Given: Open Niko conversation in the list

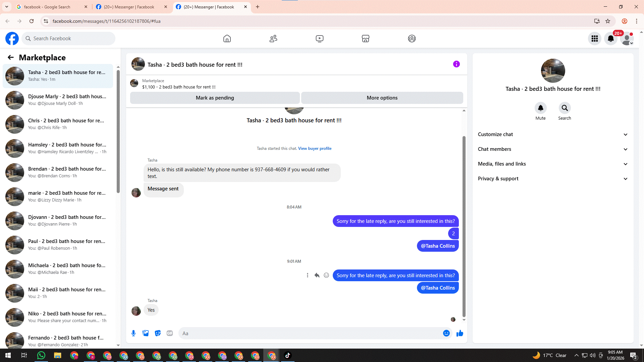Looking at the screenshot, I should [x=58, y=317].
